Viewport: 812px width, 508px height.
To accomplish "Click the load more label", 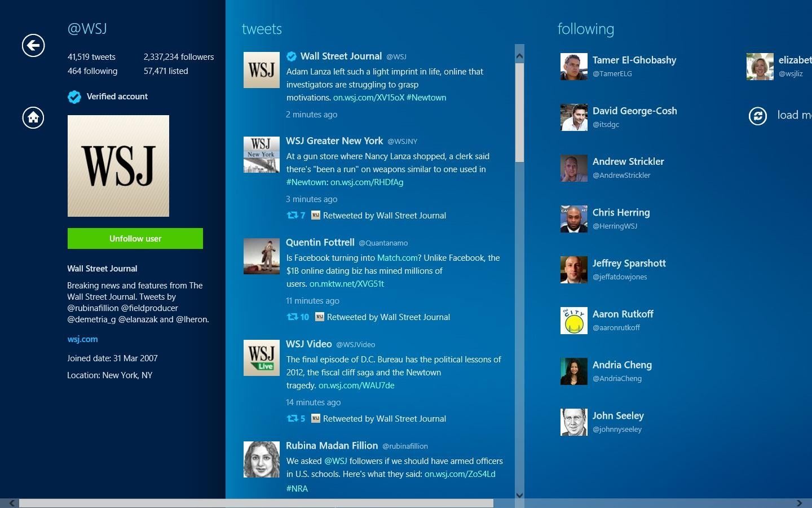I will click(794, 115).
